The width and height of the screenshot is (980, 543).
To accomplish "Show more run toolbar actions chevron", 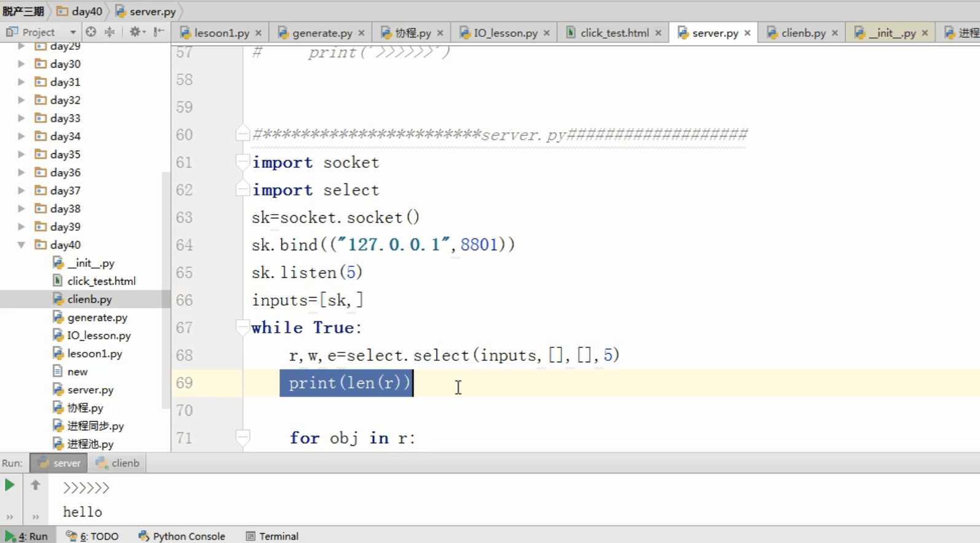I will tap(10, 517).
